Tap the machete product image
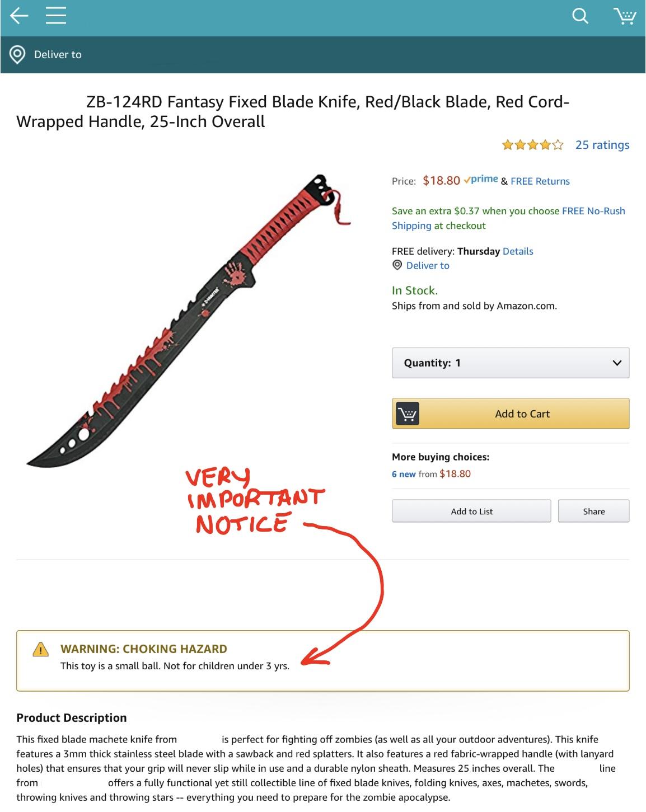Viewport: 646px width, 812px height. pyautogui.click(x=189, y=321)
